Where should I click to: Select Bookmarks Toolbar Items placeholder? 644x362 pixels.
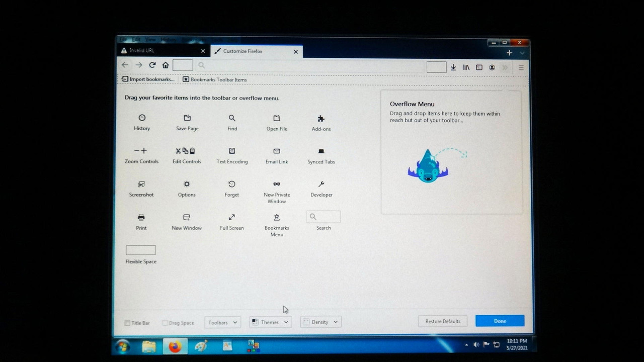tap(215, 79)
